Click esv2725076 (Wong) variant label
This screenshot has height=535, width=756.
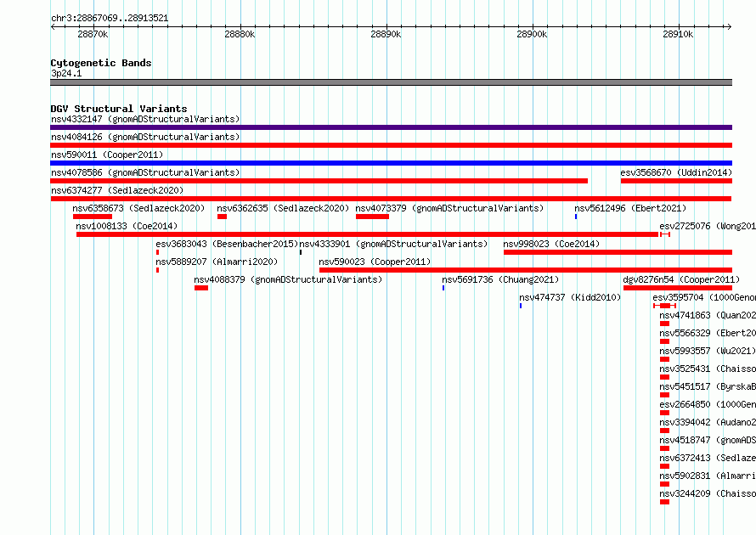coord(708,226)
